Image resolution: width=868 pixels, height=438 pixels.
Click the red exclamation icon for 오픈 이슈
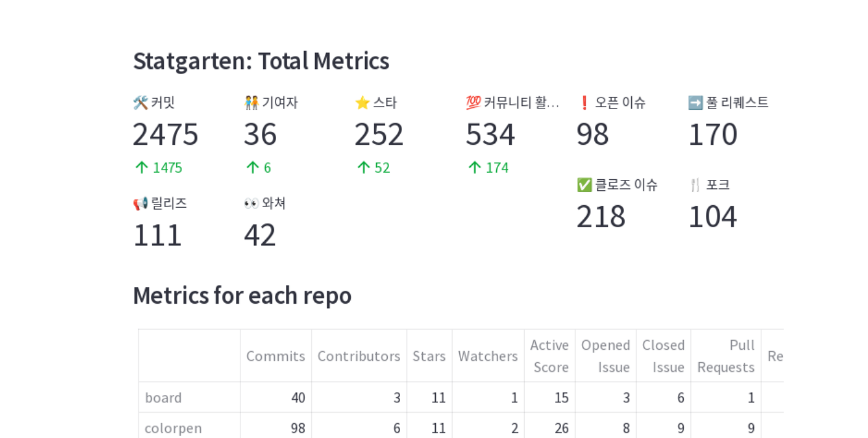pos(584,103)
